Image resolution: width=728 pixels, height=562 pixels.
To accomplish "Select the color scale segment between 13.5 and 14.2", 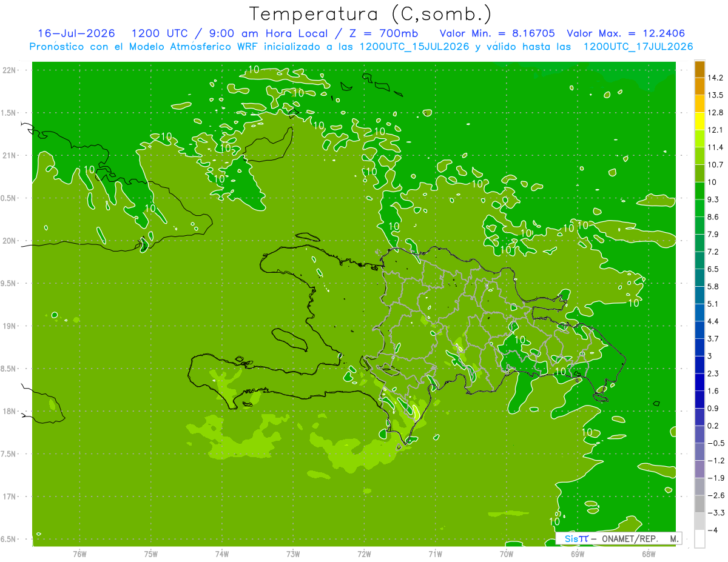I will pyautogui.click(x=699, y=86).
